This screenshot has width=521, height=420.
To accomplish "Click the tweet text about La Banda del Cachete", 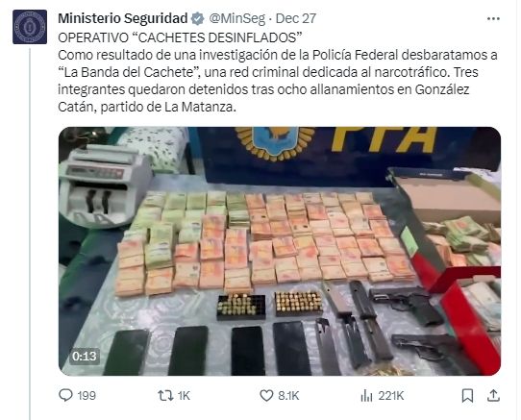I will click(278, 81).
